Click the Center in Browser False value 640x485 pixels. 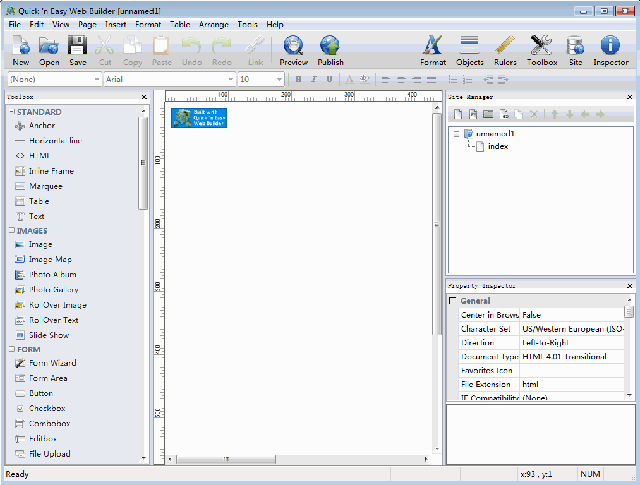point(572,315)
